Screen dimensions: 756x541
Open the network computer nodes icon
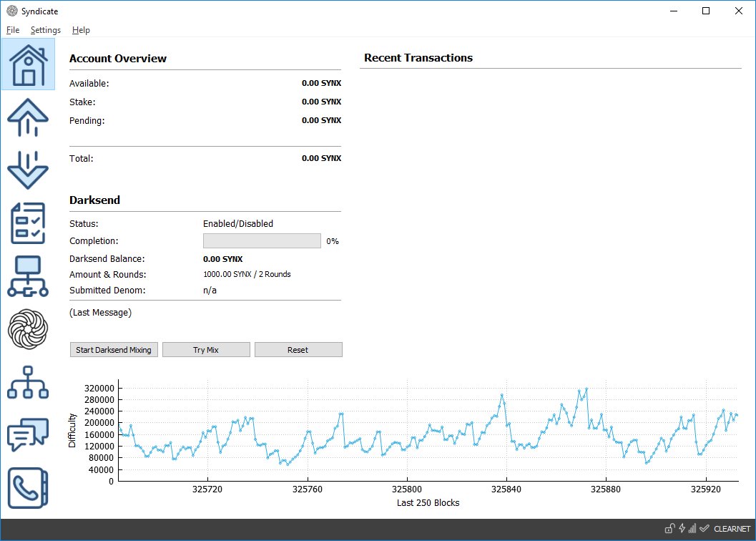click(x=28, y=276)
